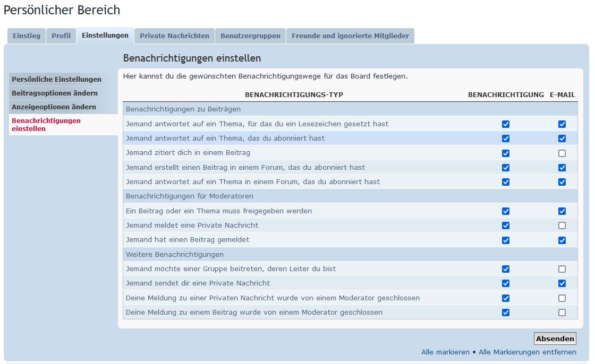
Task: Click Alle Markierungen entfernen link
Action: click(527, 352)
